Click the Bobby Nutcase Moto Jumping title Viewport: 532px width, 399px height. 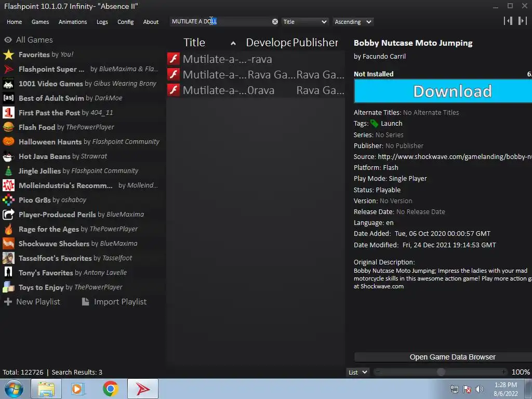pos(413,43)
